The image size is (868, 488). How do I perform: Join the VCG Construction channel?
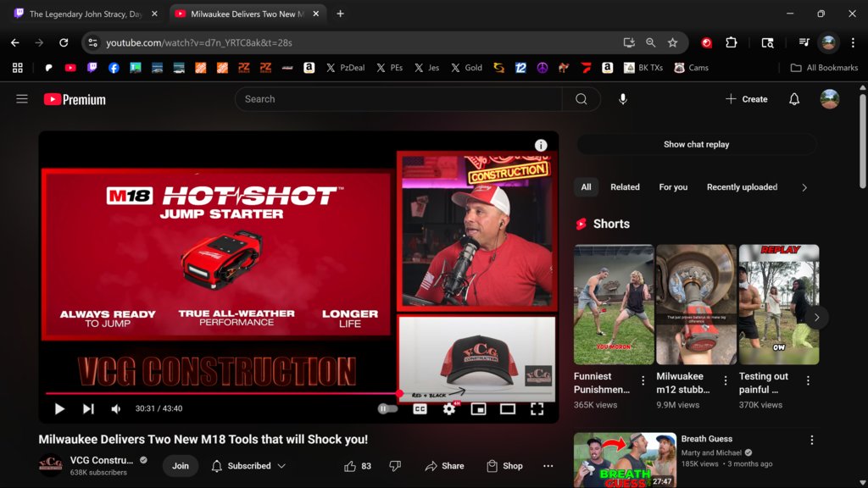coord(181,466)
